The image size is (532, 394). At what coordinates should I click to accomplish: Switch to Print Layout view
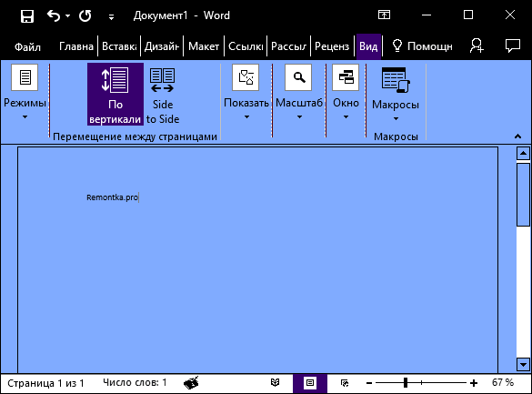coord(310,384)
